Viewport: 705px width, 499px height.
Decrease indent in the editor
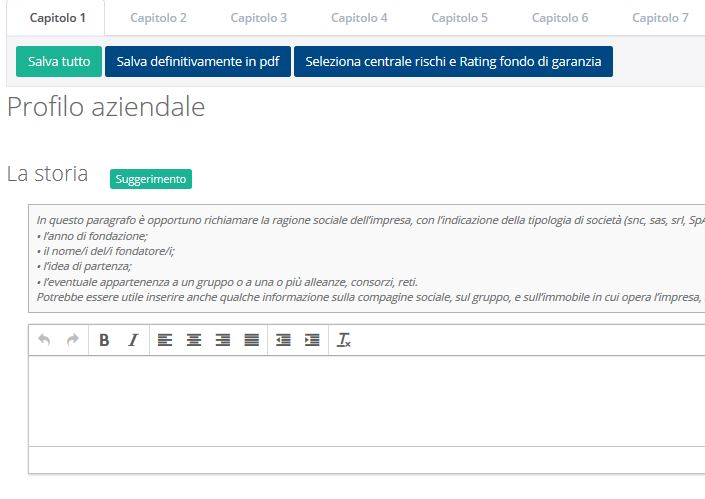(283, 340)
